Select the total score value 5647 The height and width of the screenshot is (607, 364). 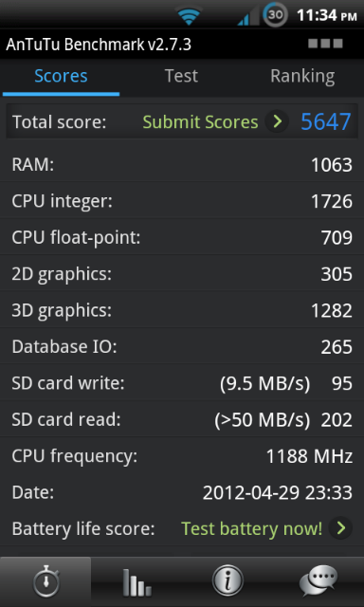(x=326, y=122)
